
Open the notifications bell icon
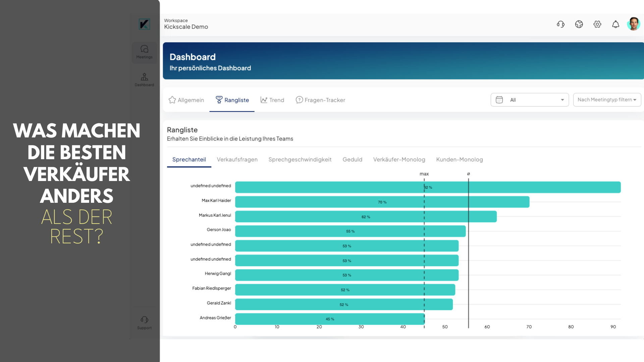click(615, 24)
